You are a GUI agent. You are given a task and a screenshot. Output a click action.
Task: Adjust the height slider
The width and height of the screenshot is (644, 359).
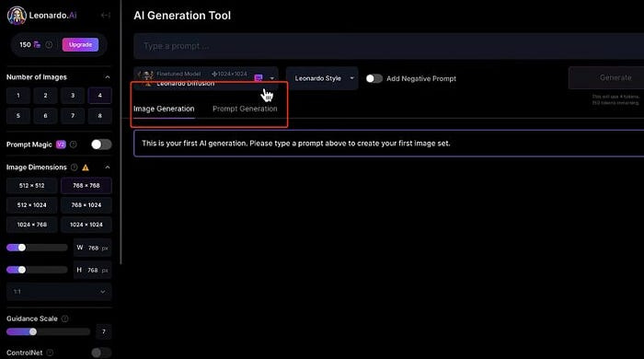pyautogui.click(x=37, y=270)
